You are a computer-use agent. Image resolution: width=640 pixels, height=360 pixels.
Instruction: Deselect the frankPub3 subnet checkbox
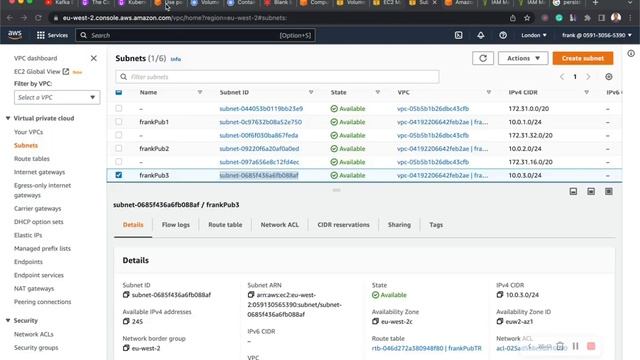119,175
